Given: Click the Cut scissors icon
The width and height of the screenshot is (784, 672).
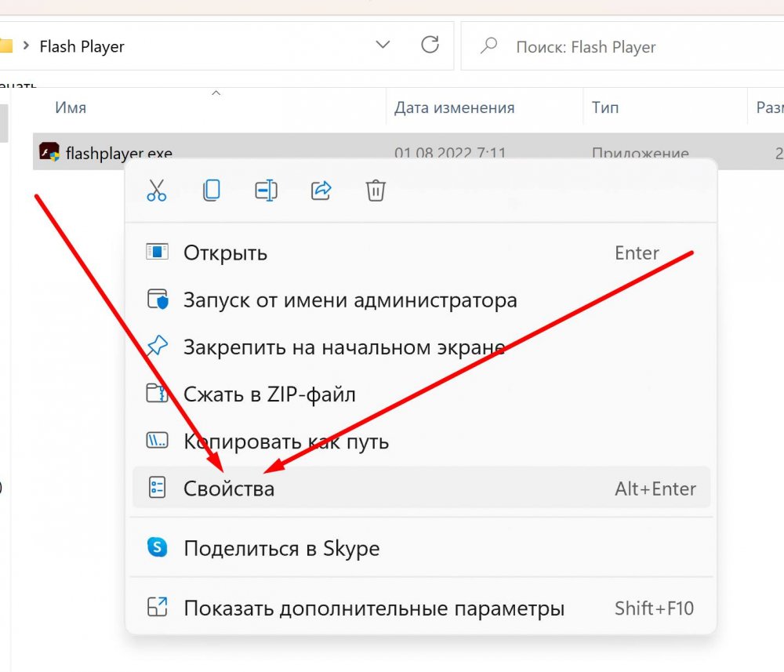Looking at the screenshot, I should [x=157, y=191].
